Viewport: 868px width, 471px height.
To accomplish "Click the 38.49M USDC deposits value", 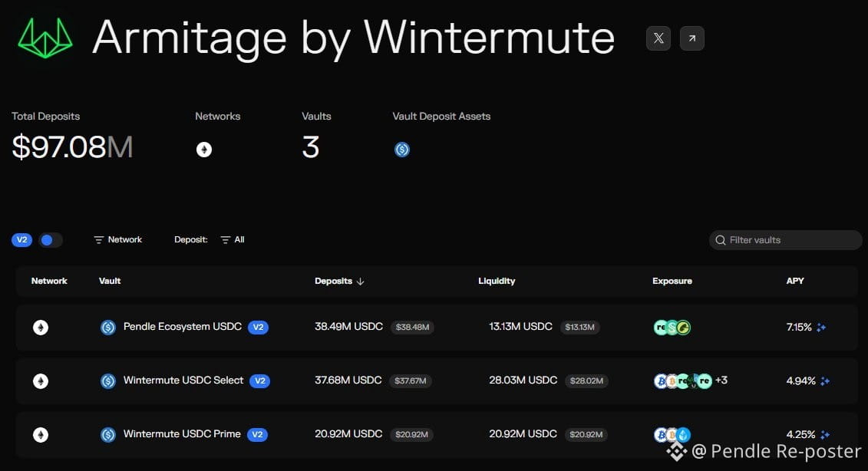I will pyautogui.click(x=348, y=327).
